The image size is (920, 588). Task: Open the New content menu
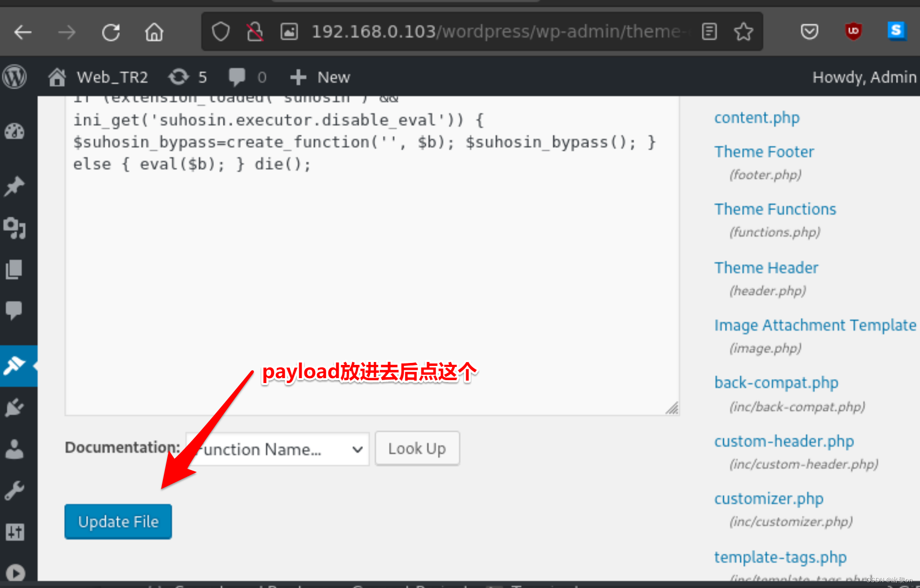click(x=320, y=77)
